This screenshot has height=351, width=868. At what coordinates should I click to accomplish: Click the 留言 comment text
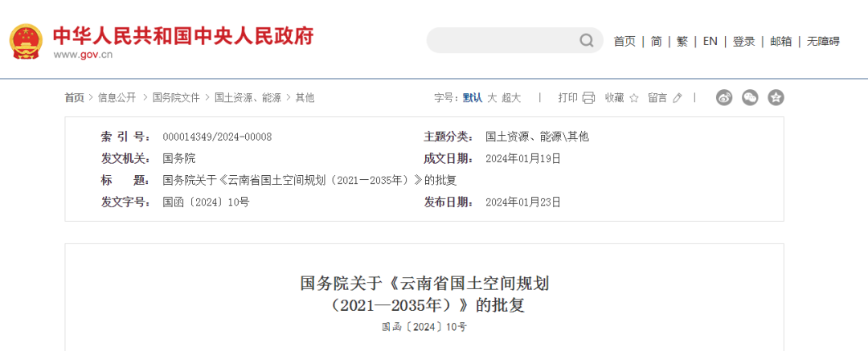(657, 98)
